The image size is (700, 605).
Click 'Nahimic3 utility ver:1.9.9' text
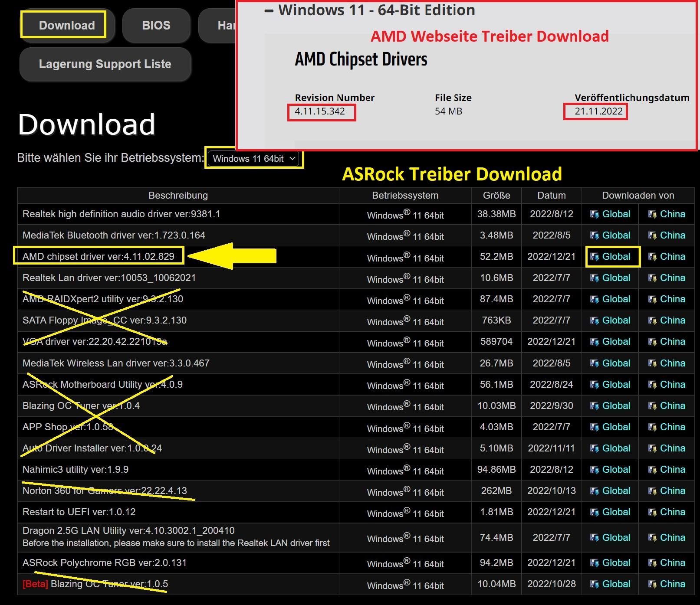coord(76,470)
